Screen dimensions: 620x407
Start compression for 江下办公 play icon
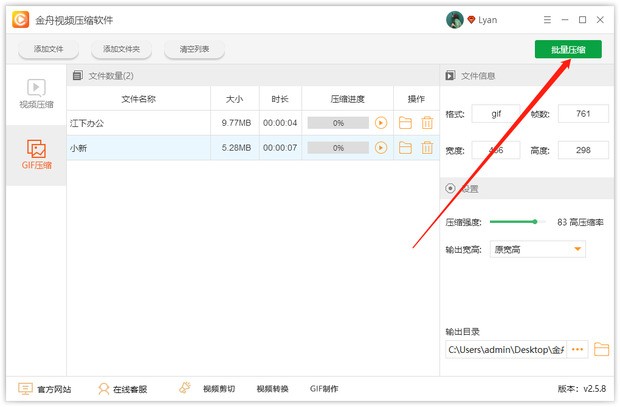(x=380, y=123)
